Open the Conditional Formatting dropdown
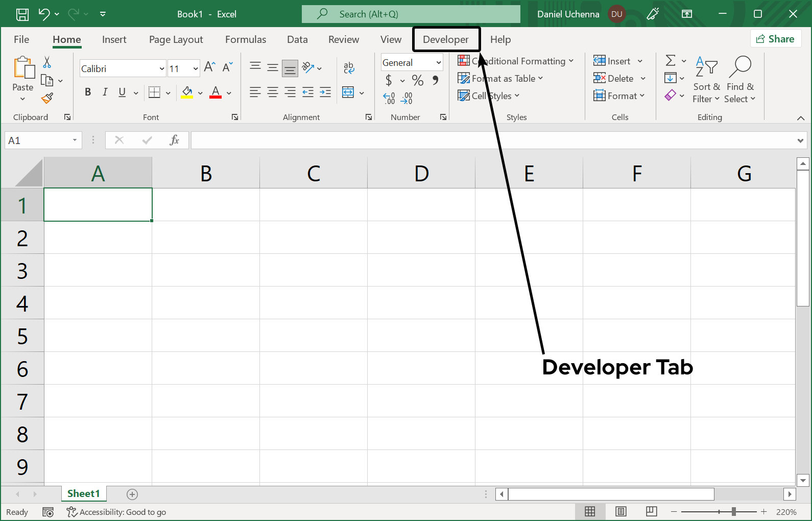 coord(516,61)
